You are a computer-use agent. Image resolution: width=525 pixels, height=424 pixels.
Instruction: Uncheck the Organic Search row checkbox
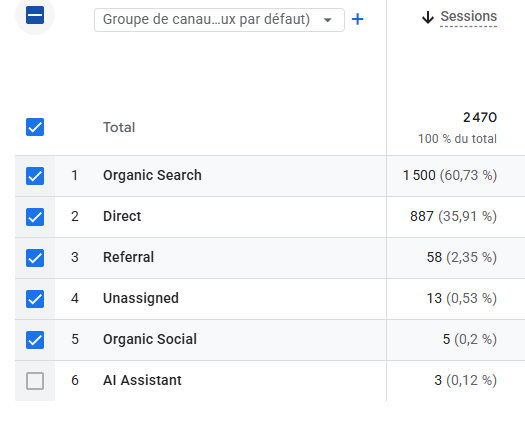pyautogui.click(x=35, y=176)
